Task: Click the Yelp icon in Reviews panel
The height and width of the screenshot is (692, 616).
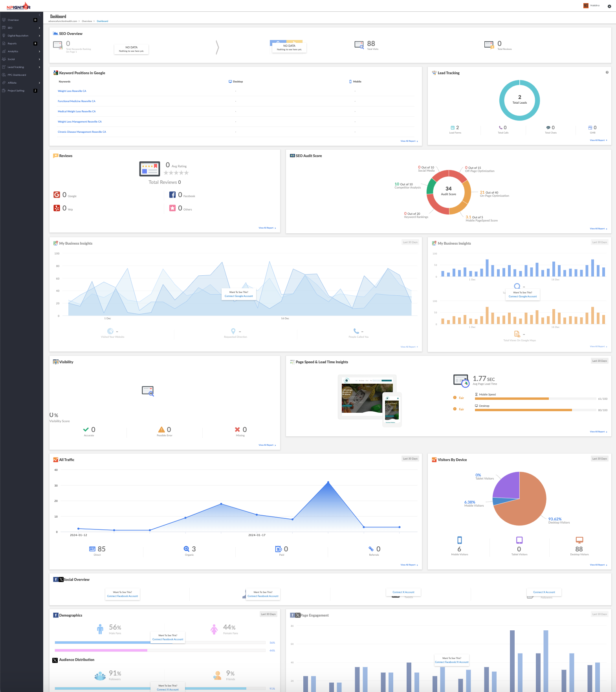Action: [x=57, y=208]
